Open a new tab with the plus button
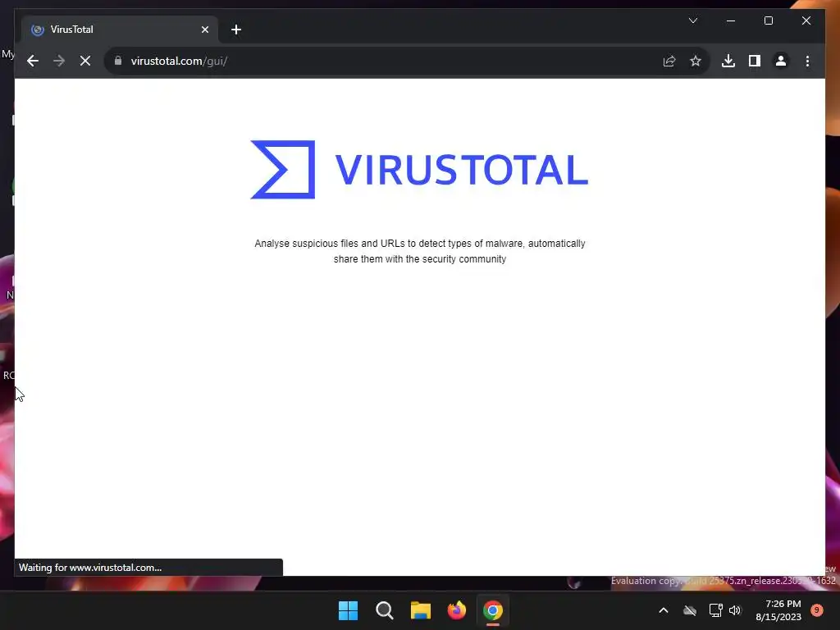Viewport: 840px width, 630px height. click(236, 30)
